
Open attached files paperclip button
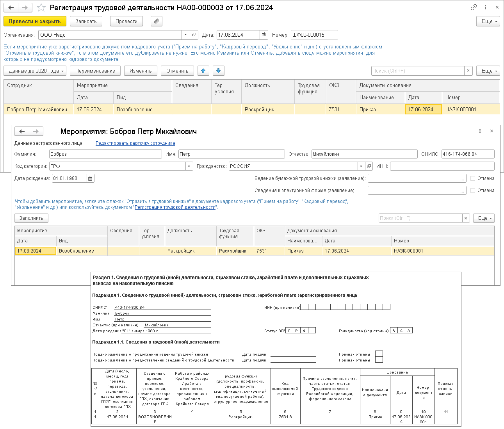point(156,21)
